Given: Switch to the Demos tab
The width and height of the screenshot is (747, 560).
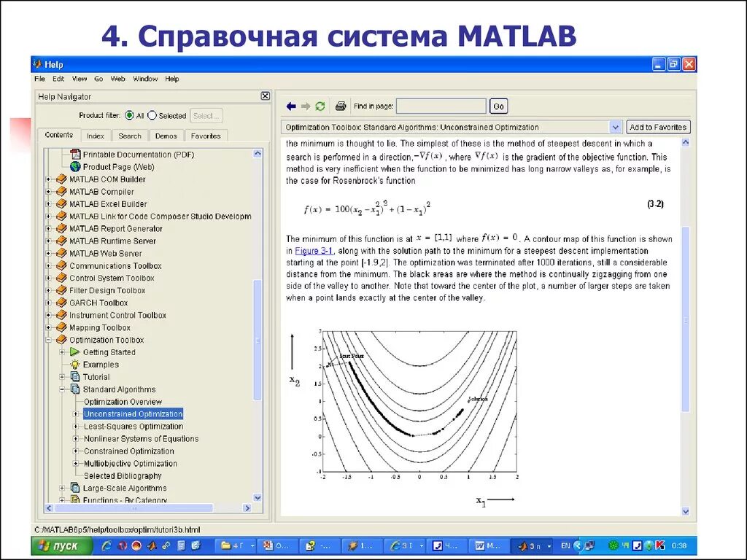Looking at the screenshot, I should pyautogui.click(x=166, y=136).
